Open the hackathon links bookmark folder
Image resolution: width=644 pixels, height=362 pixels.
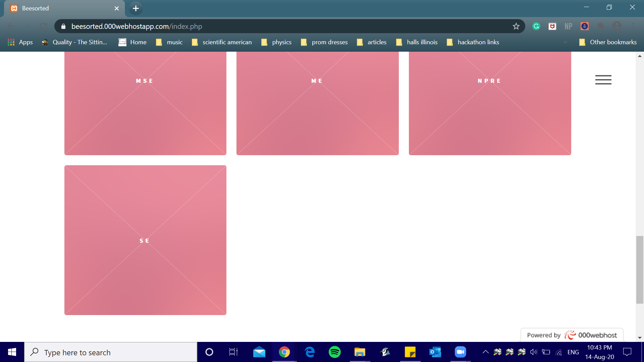coord(473,42)
